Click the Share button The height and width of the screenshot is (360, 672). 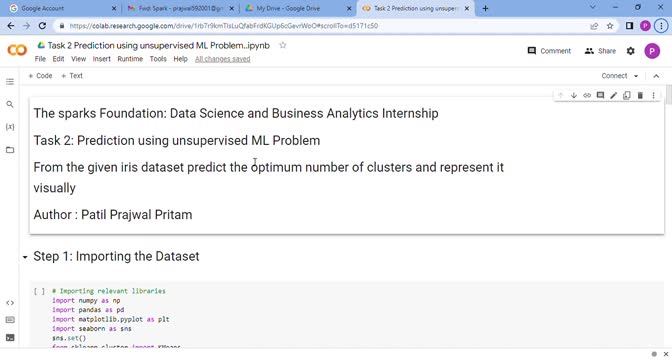point(600,51)
